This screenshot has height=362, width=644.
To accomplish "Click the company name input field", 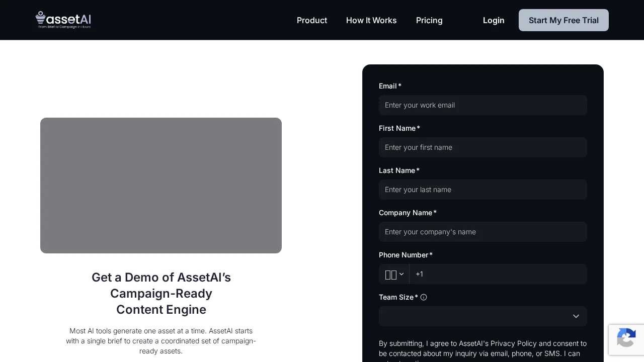I will [x=482, y=232].
